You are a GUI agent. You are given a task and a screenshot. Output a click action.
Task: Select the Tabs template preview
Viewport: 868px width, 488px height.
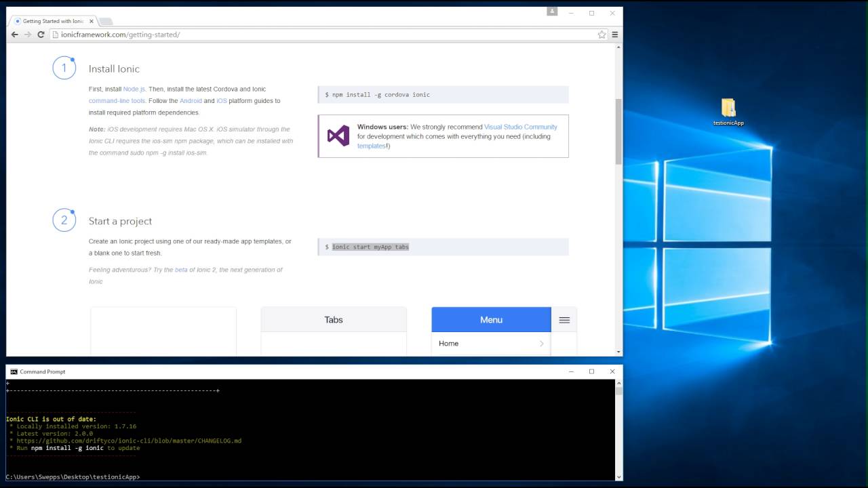pos(334,331)
